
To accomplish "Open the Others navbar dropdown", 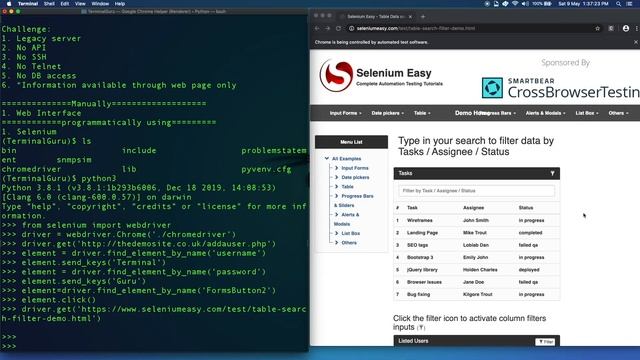I will (x=618, y=113).
